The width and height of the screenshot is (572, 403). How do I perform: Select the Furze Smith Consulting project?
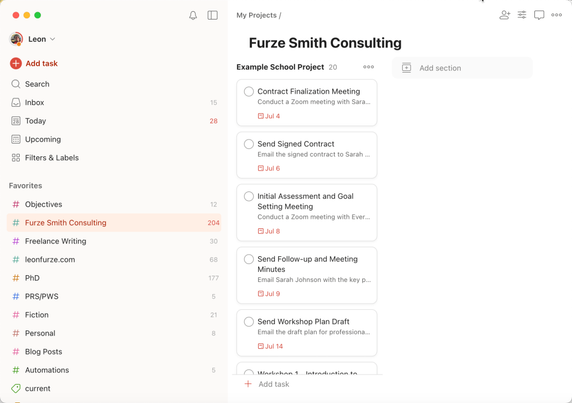click(x=114, y=223)
